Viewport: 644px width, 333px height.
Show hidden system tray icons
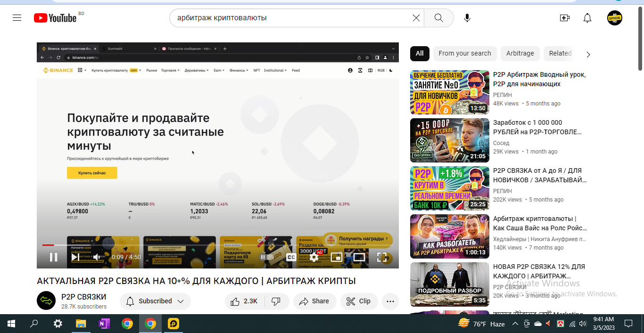pyautogui.click(x=515, y=324)
